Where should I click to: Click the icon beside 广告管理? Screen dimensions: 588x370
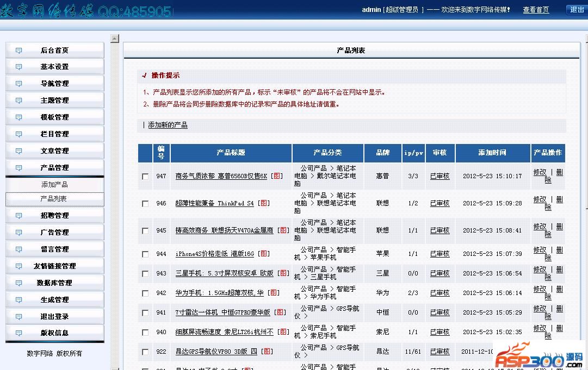pos(19,233)
